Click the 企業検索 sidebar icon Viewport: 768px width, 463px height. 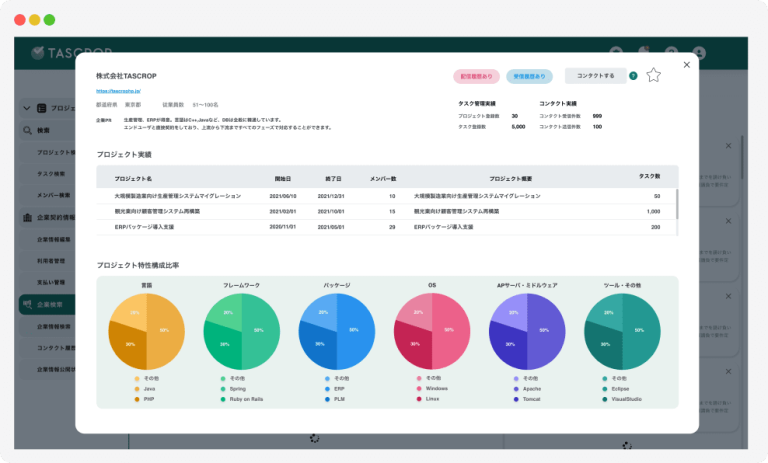27,303
